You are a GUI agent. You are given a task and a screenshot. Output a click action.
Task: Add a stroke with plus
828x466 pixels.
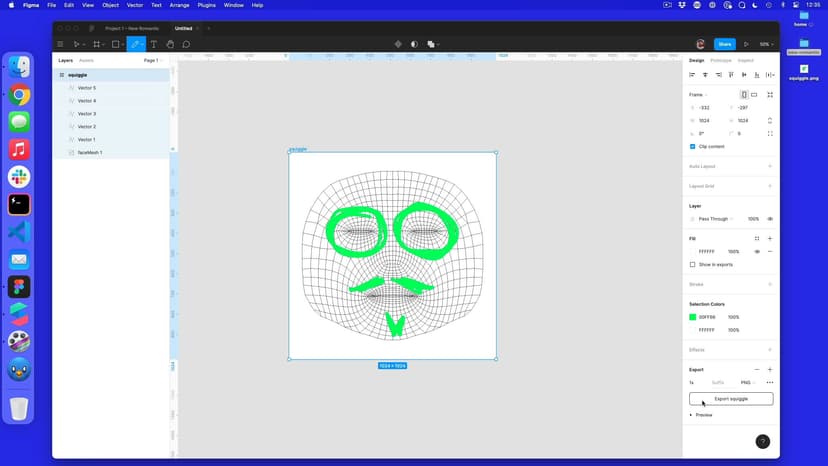click(x=770, y=284)
